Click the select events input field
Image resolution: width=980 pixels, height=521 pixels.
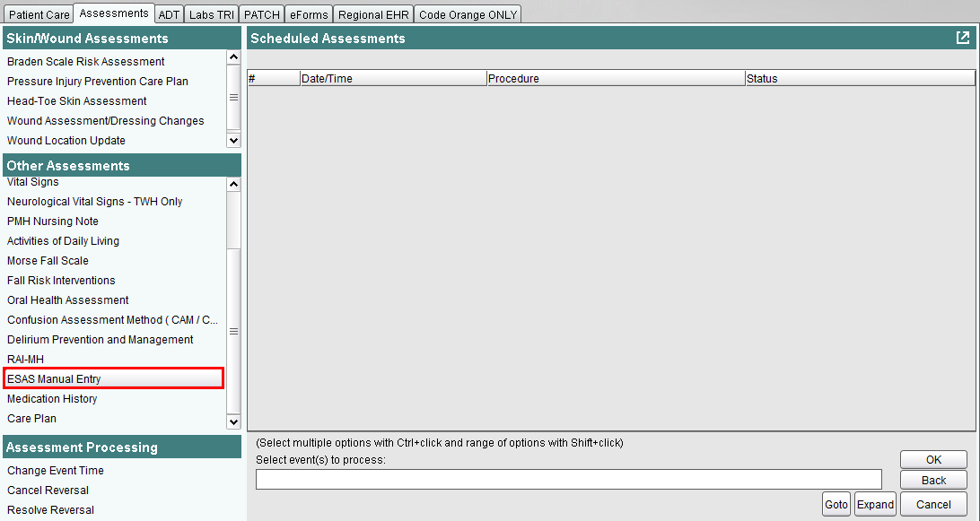[568, 480]
